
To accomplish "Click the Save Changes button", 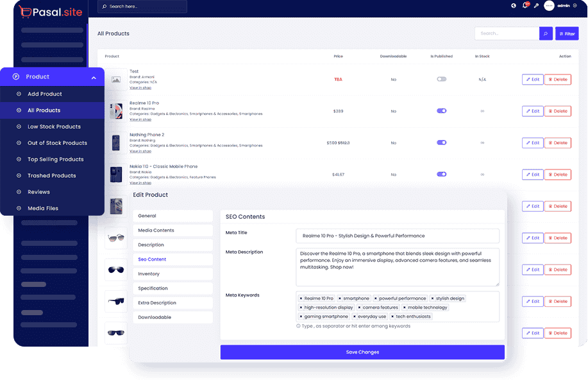I will (x=362, y=352).
